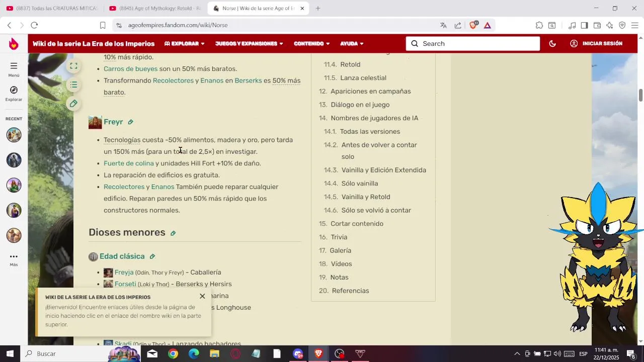Open the first recent wiki thumbnail in sidebar
The width and height of the screenshot is (644, 362).
point(14,135)
